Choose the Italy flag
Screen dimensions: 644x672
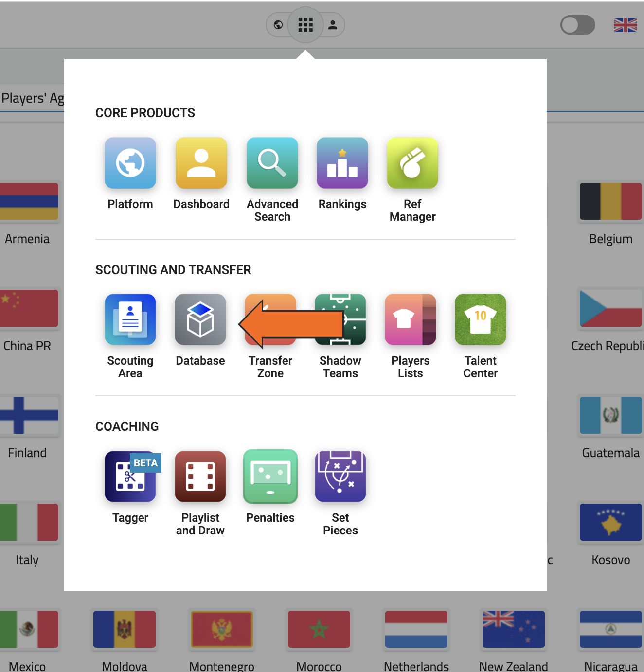[29, 522]
